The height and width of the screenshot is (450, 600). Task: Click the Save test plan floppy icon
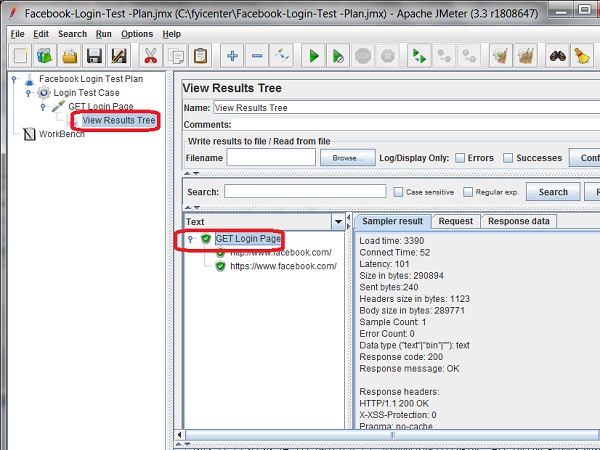[95, 56]
